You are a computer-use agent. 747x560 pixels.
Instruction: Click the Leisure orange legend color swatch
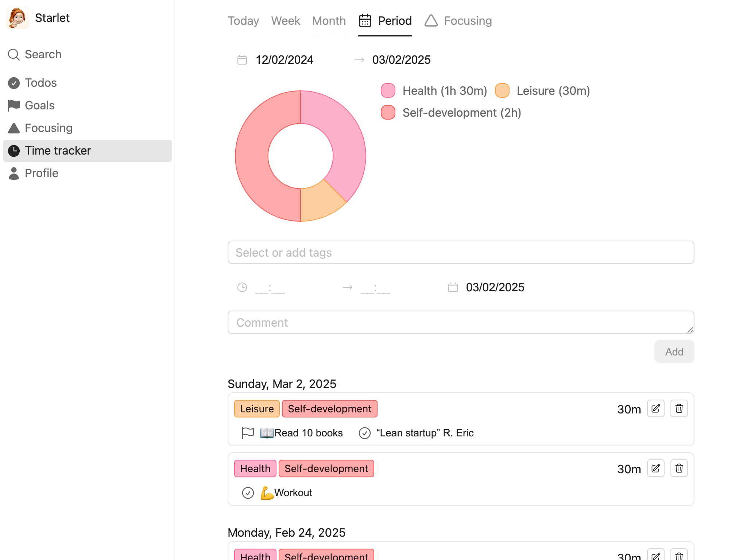[502, 91]
